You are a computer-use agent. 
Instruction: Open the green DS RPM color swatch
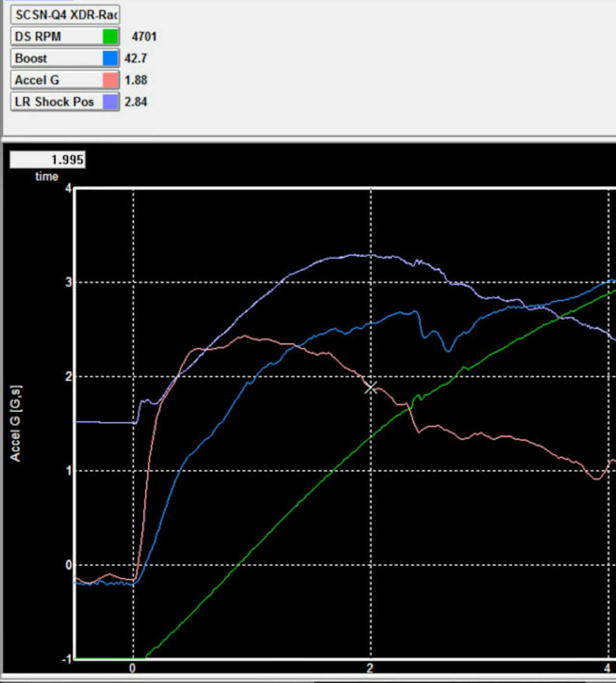[x=110, y=36]
